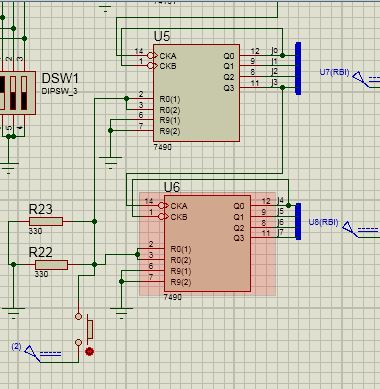The width and height of the screenshot is (380, 389).
Task: Click the CKA clock pin 14 on U5
Action: (x=144, y=55)
